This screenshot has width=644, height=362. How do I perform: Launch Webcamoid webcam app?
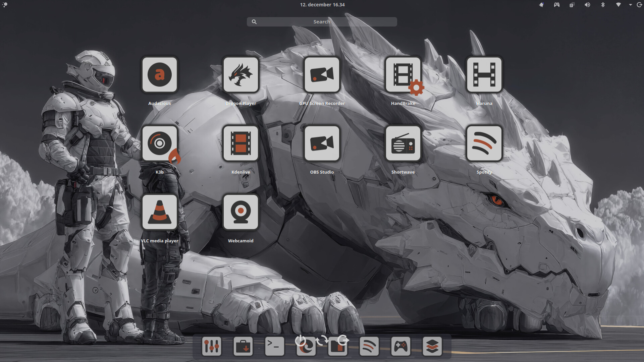click(x=241, y=212)
